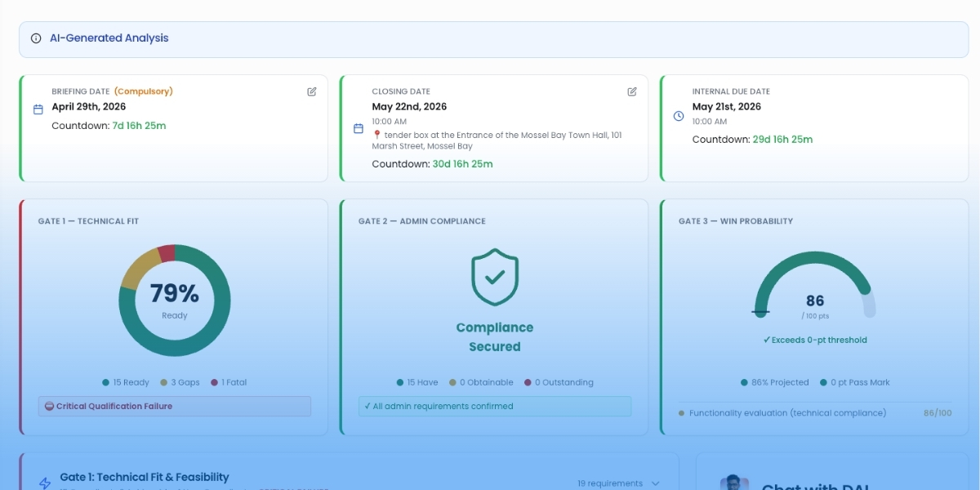
Task: Click the 86/100 score value
Action: coord(938,413)
